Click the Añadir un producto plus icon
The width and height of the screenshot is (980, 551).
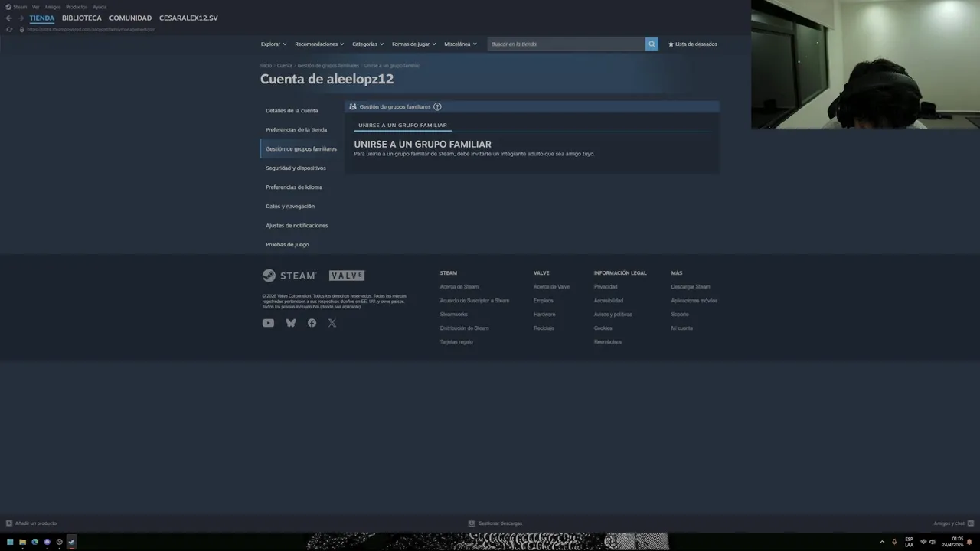[x=9, y=523]
